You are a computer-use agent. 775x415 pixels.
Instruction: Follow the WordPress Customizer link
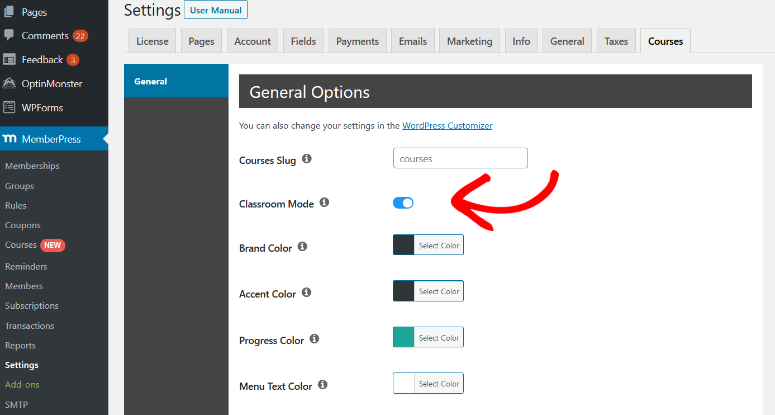pos(447,125)
